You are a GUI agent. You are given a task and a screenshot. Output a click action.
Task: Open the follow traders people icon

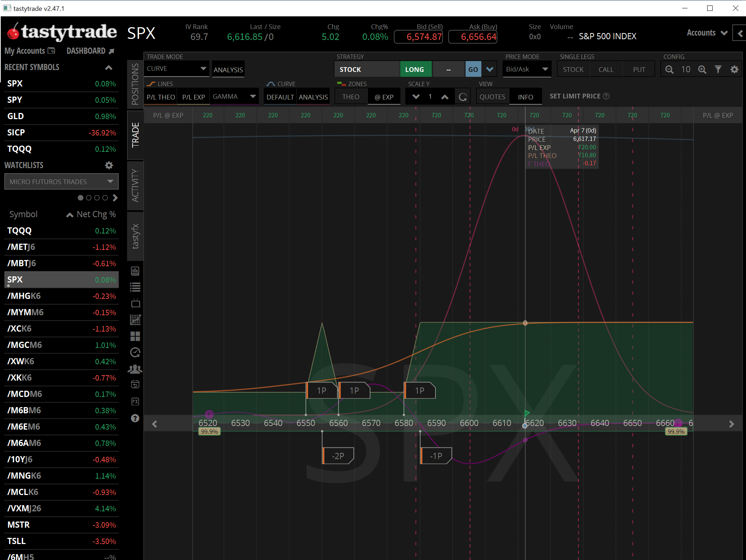[x=135, y=369]
